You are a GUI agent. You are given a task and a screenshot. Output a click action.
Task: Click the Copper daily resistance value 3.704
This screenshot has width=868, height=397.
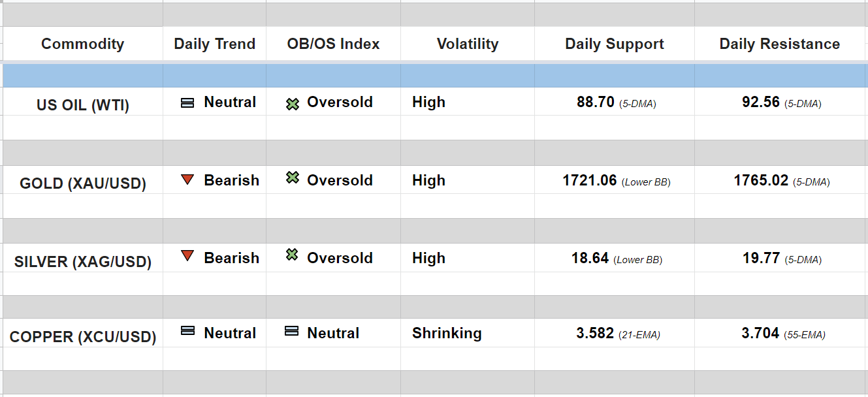click(760, 334)
